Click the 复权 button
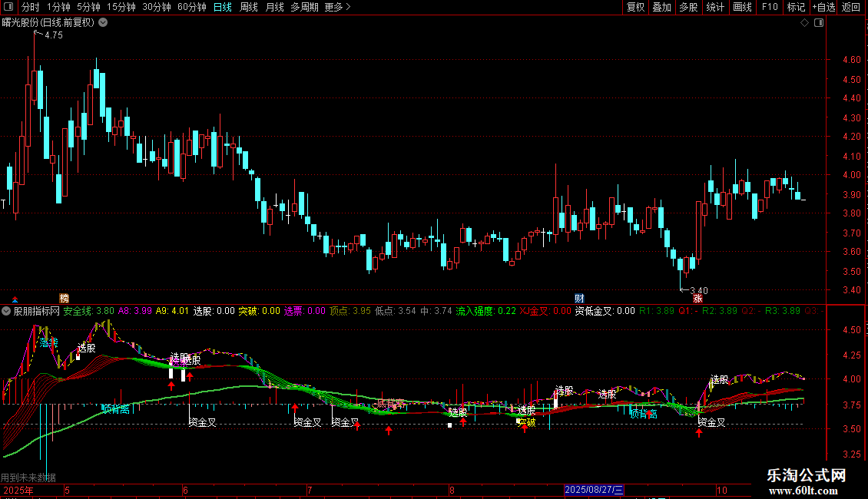This screenshot has width=868, height=499. [635, 7]
